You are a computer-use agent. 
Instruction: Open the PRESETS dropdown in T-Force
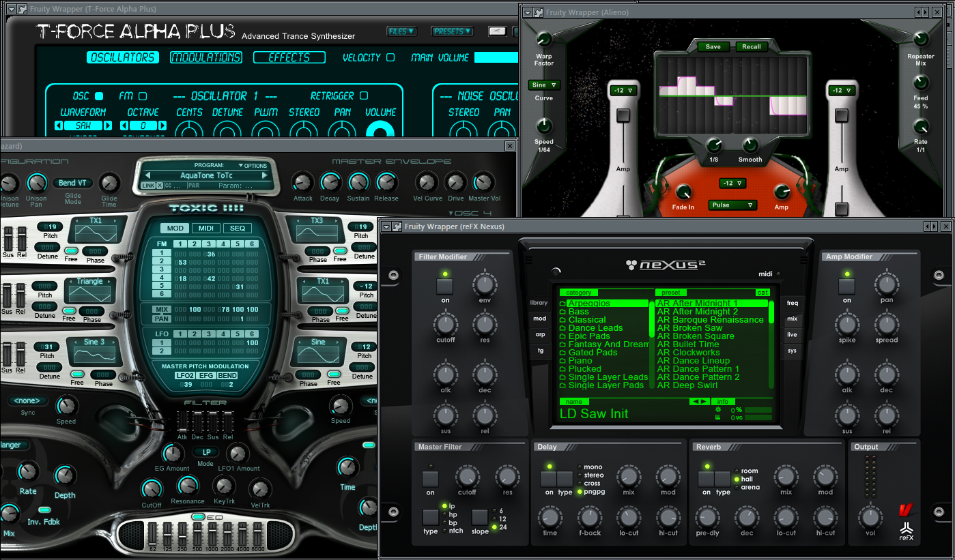pyautogui.click(x=452, y=31)
